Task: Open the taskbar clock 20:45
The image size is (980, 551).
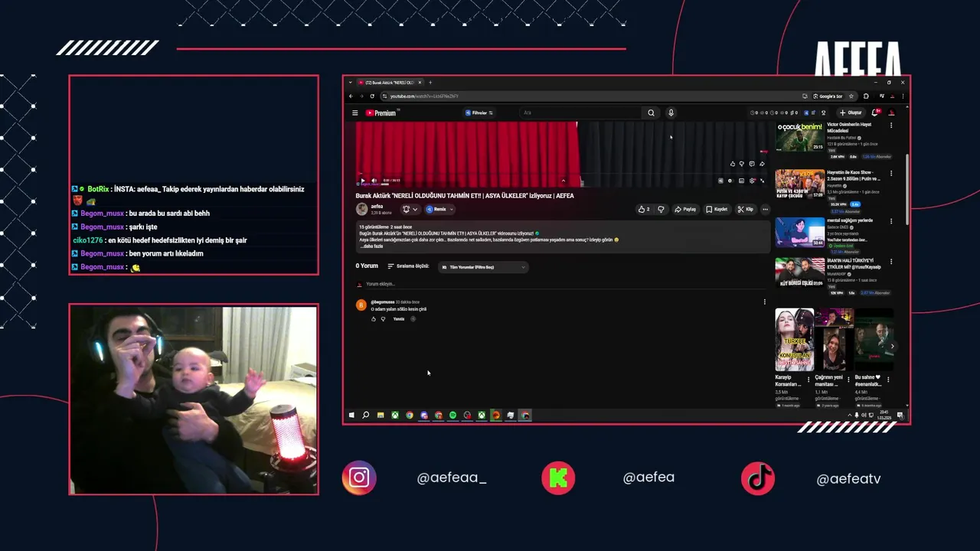Action: coord(885,415)
